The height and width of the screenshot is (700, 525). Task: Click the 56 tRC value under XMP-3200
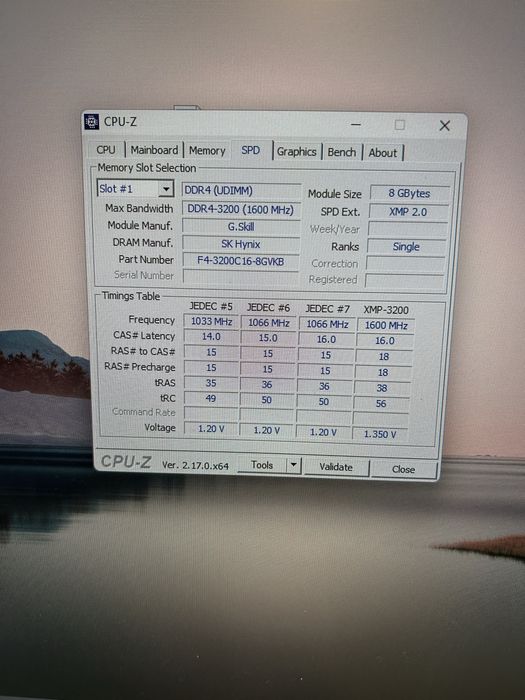[381, 404]
